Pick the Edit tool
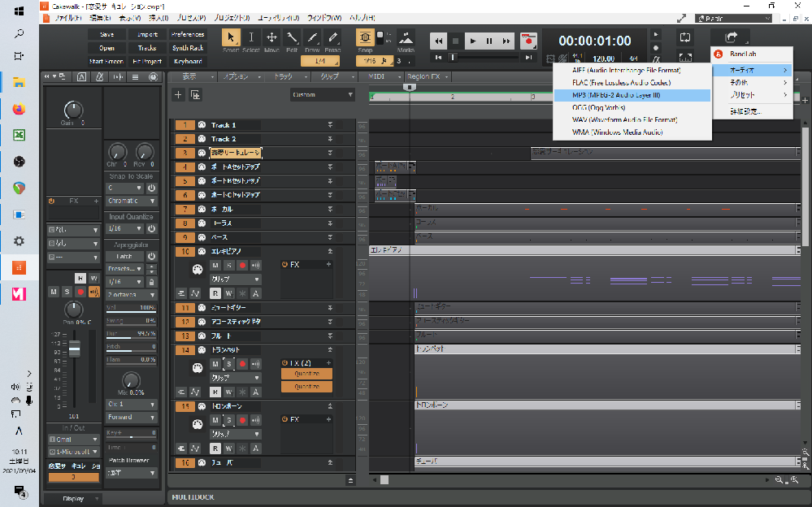Screen dimensions: 812x507 (292, 38)
